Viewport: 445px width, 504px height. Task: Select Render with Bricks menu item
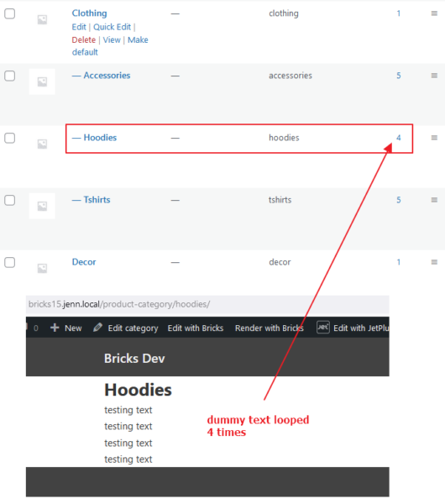[x=270, y=328]
